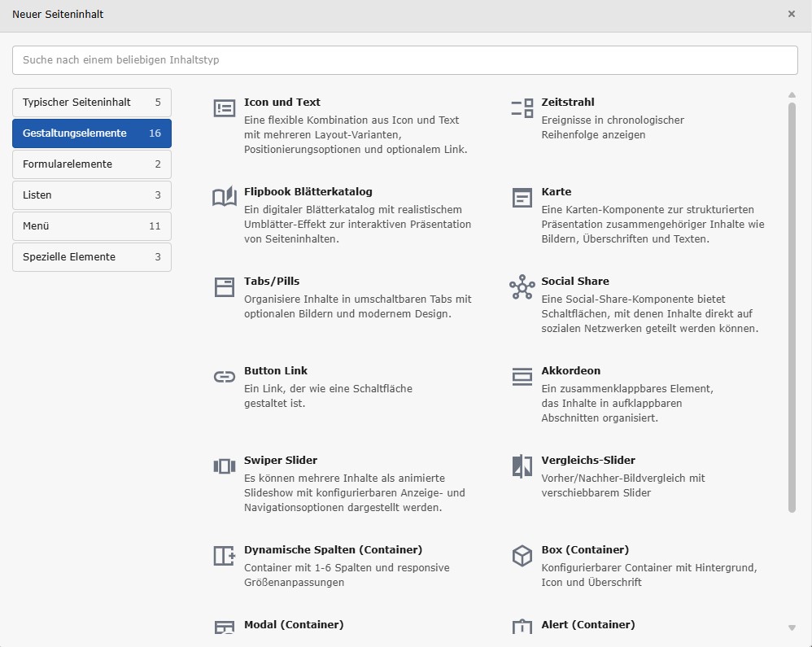
Task: Select the Akkordeon icon
Action: click(x=522, y=377)
